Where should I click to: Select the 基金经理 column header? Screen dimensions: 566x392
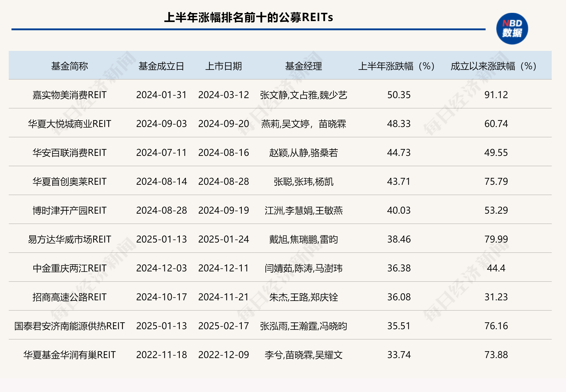(x=303, y=66)
